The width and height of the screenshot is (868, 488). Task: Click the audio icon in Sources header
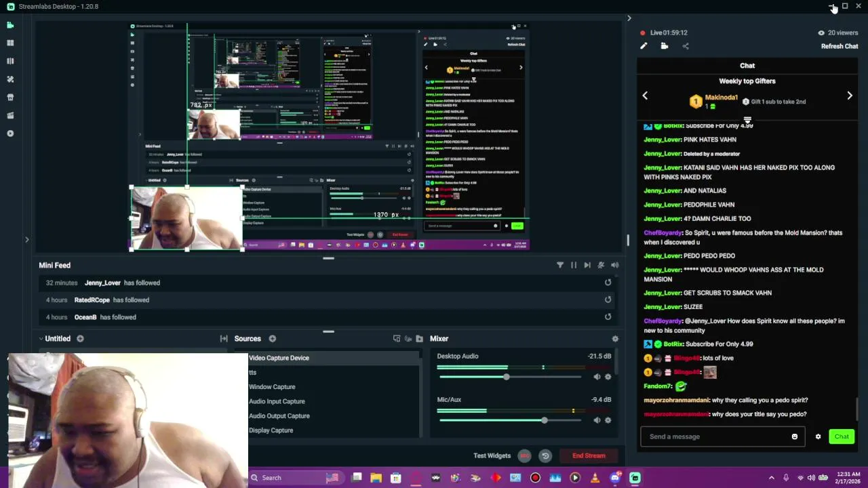click(x=408, y=338)
